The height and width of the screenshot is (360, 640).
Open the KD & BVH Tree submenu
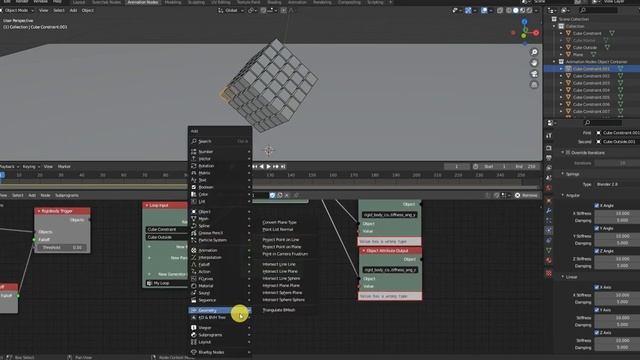click(x=220, y=318)
